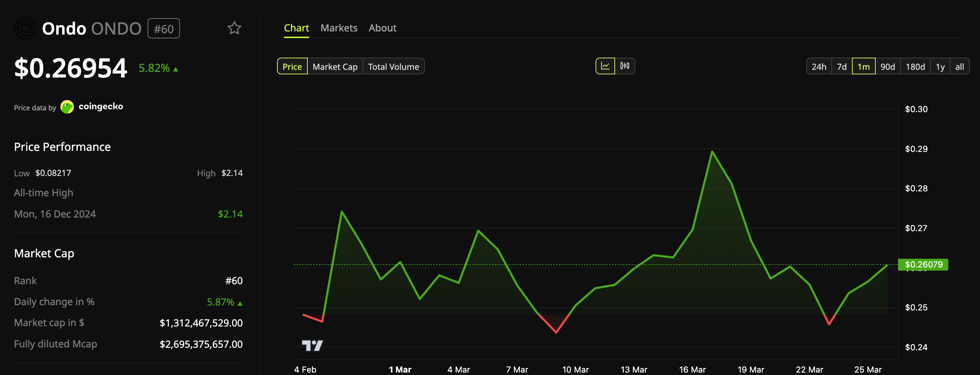Select the Market Cap data toggle
This screenshot has width=980, height=375.
pyautogui.click(x=335, y=67)
